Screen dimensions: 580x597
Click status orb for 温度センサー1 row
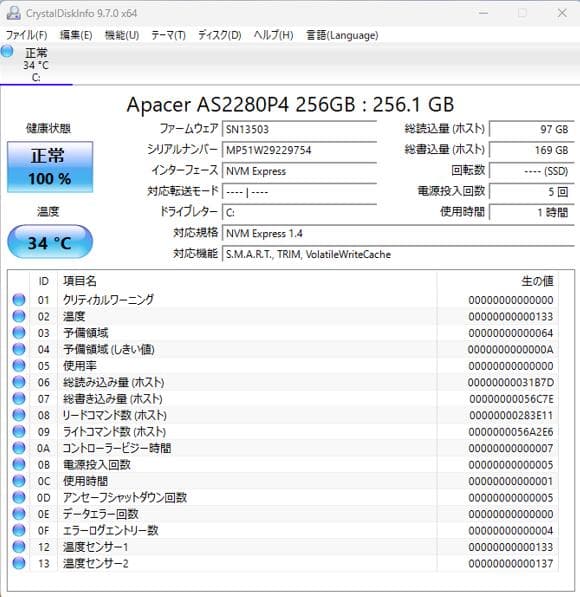click(19, 547)
